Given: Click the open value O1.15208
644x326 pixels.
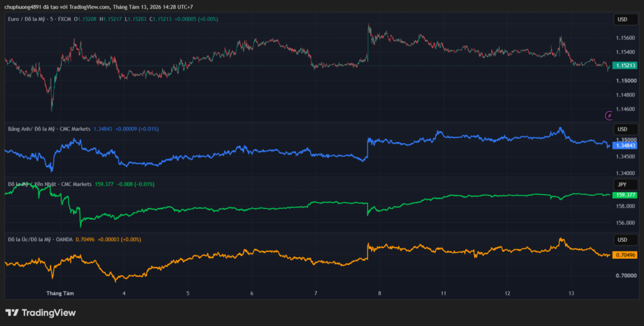Looking at the screenshot, I should (x=85, y=19).
